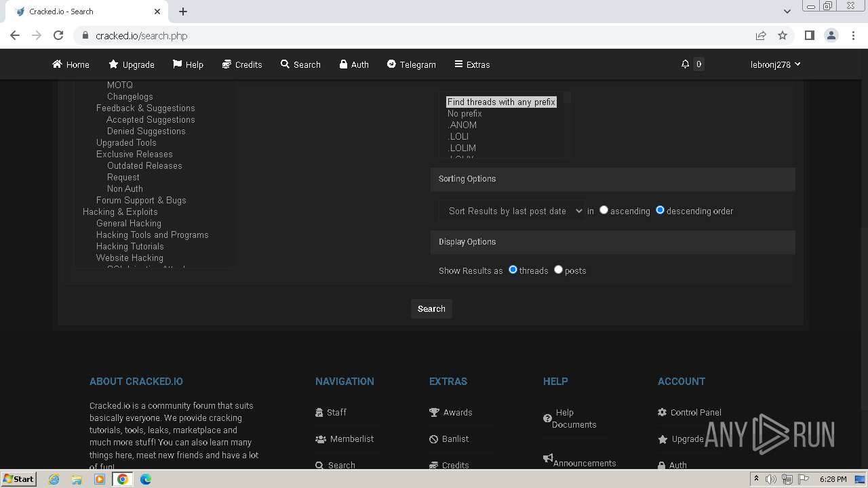The width and height of the screenshot is (868, 488).
Task: Show results as posts
Action: 558,270
